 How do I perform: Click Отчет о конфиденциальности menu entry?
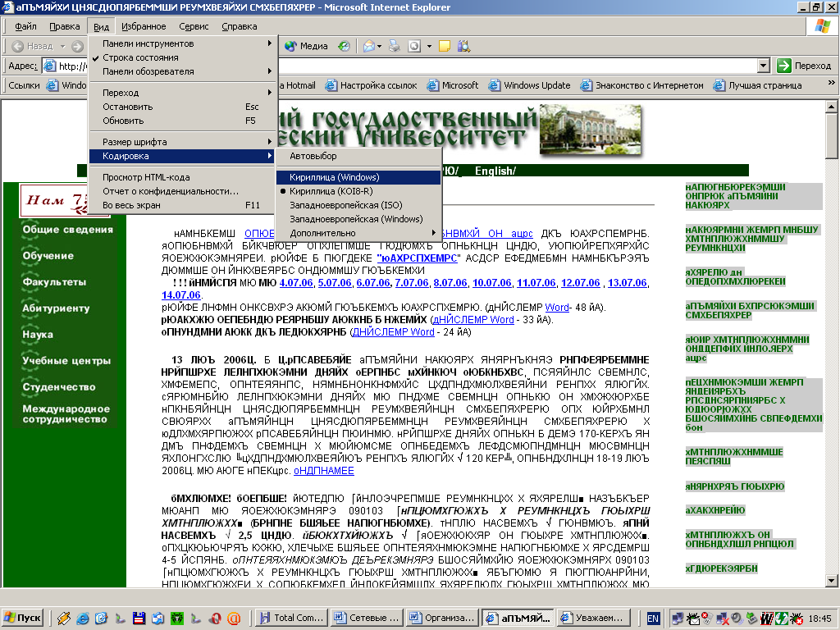(x=183, y=191)
